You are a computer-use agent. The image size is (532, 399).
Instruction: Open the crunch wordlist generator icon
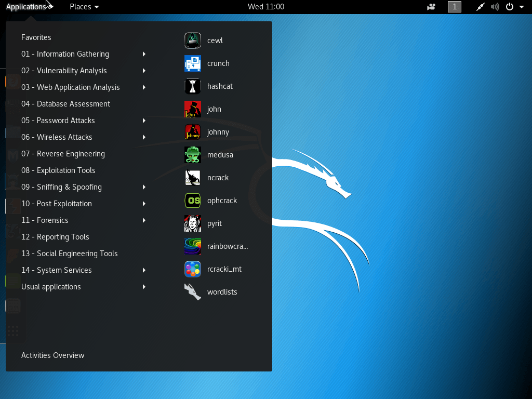pos(192,63)
